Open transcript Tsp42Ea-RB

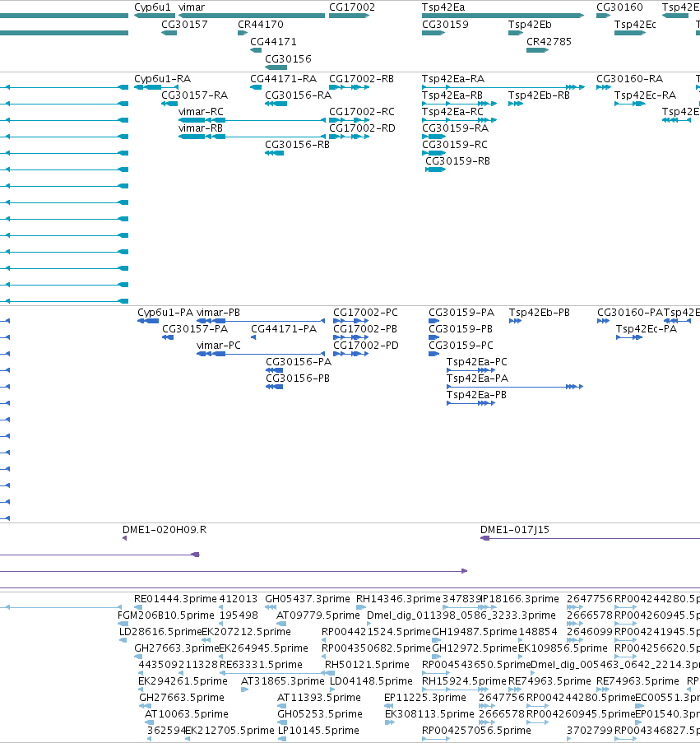(452, 95)
